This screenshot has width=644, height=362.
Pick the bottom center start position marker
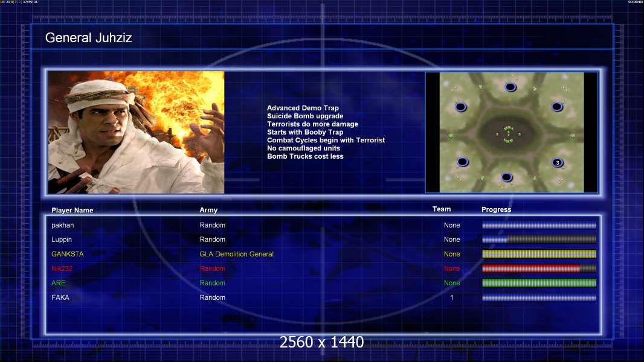pos(507,177)
